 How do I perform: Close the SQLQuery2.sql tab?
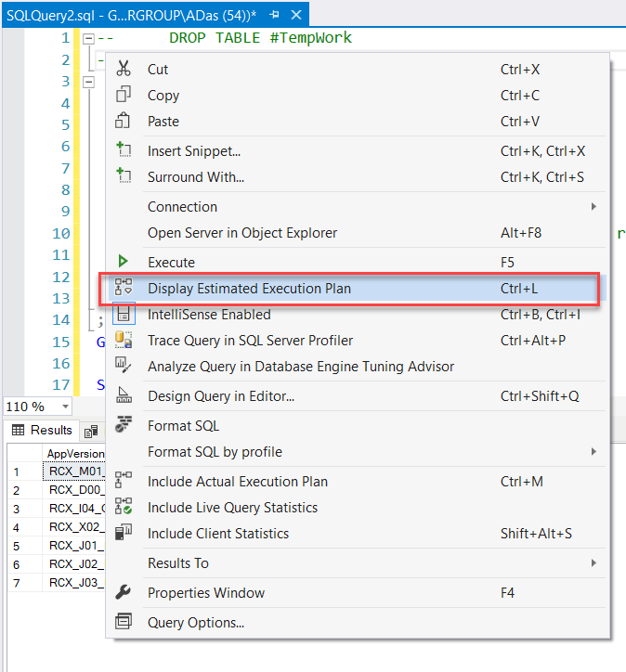296,15
